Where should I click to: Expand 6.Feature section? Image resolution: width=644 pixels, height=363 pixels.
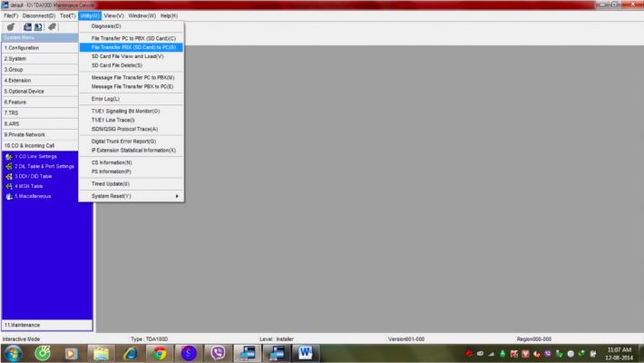coord(40,102)
